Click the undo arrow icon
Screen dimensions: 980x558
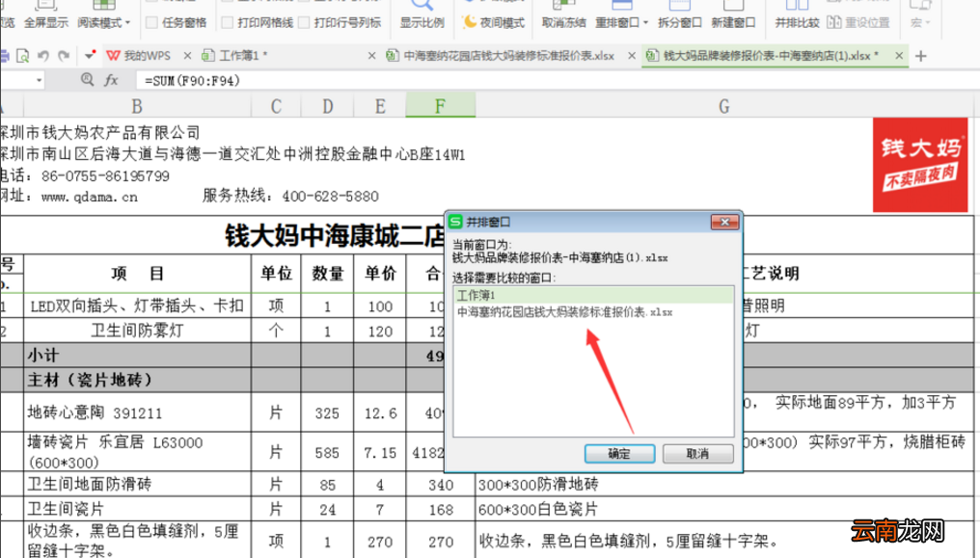(x=43, y=56)
